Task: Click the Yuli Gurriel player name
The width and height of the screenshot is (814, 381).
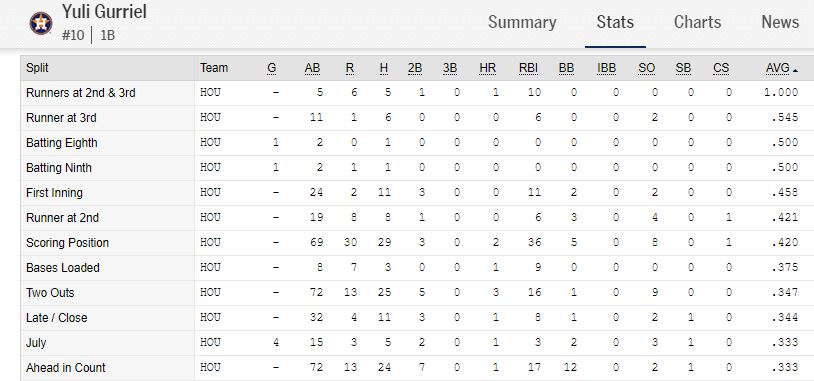Action: 104,11
